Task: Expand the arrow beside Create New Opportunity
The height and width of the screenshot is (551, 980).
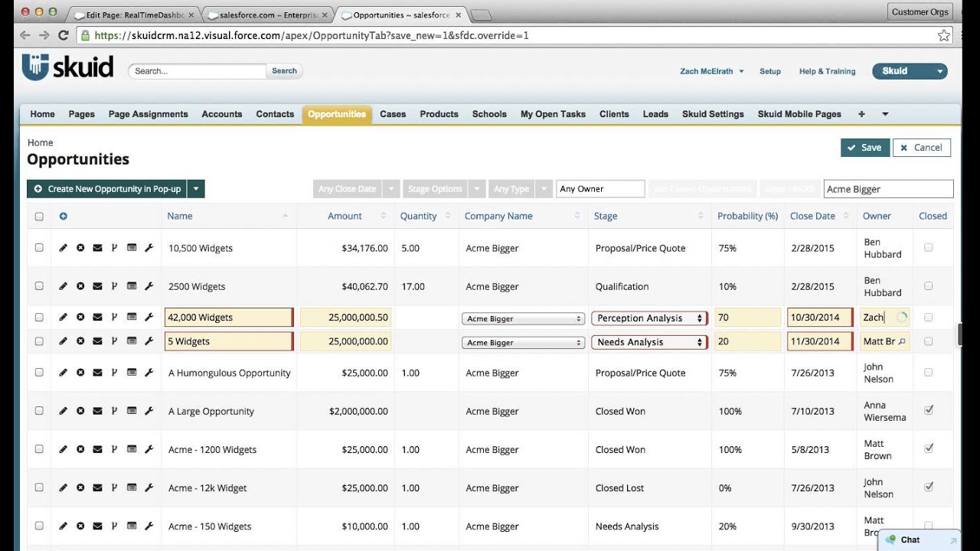Action: click(196, 189)
